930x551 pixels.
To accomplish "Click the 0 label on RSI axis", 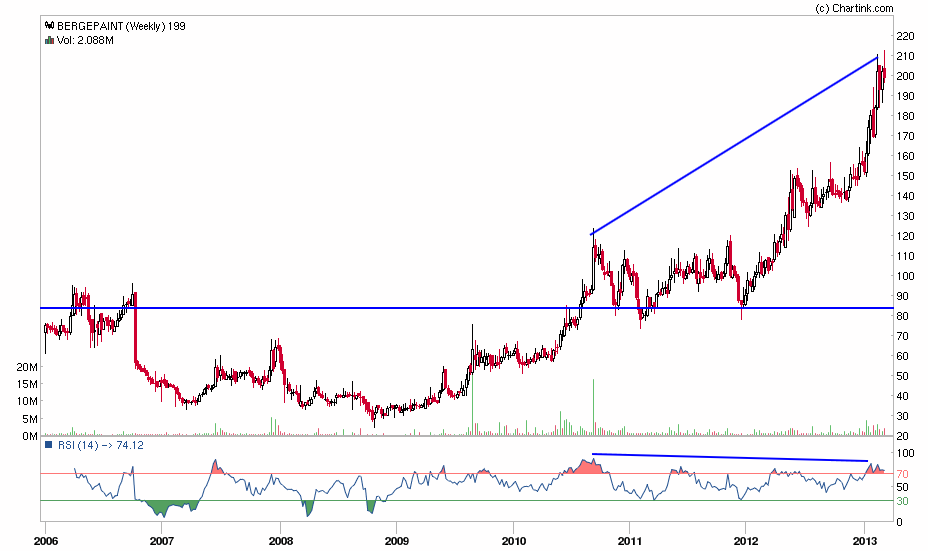I will pyautogui.click(x=900, y=523).
